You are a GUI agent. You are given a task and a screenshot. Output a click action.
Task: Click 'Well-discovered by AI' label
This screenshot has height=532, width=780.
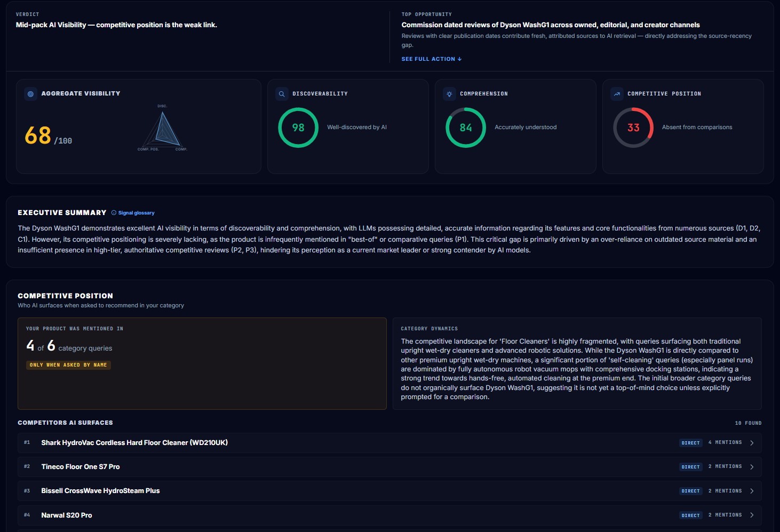point(357,128)
